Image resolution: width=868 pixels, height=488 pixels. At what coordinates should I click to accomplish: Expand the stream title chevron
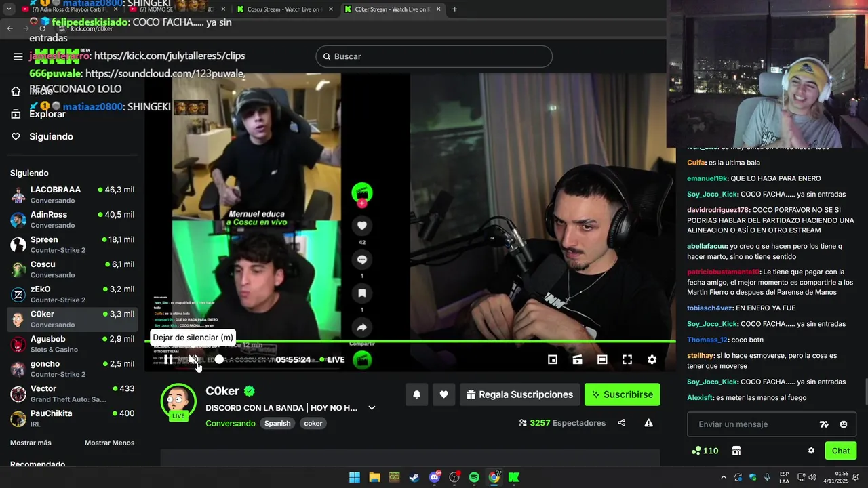(x=372, y=408)
